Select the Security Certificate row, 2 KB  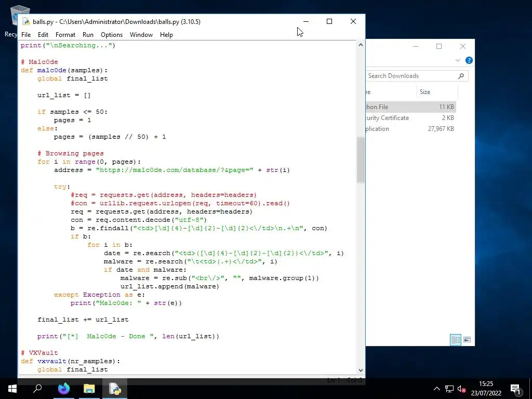pyautogui.click(x=410, y=118)
